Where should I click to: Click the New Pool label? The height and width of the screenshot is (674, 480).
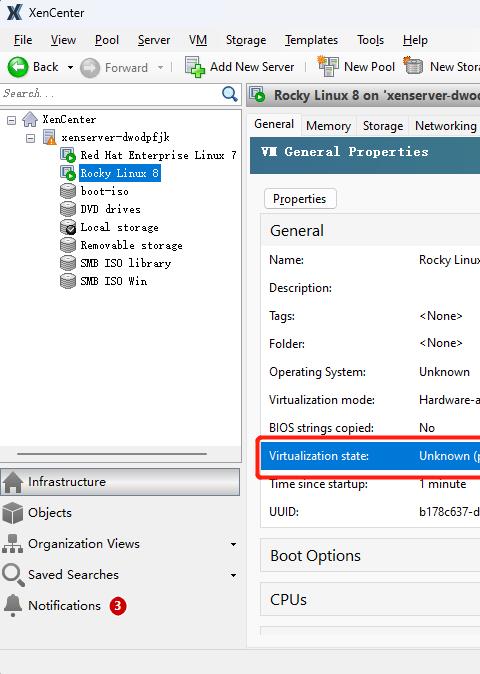pos(369,67)
